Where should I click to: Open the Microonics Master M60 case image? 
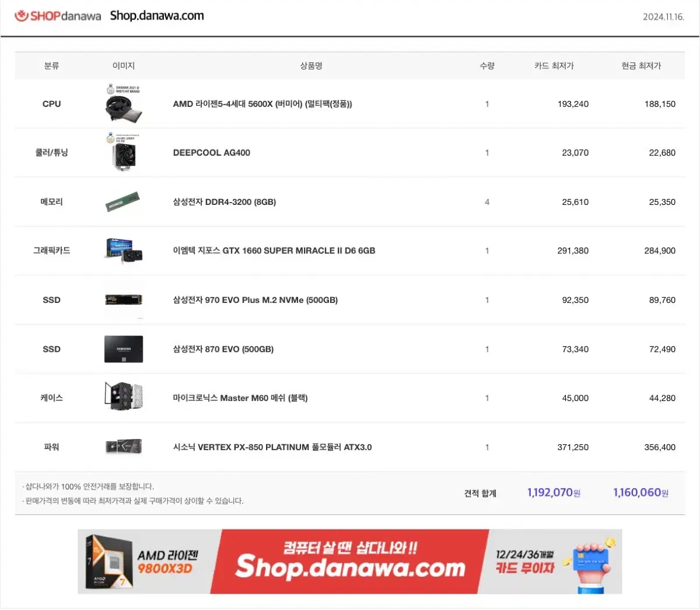124,396
